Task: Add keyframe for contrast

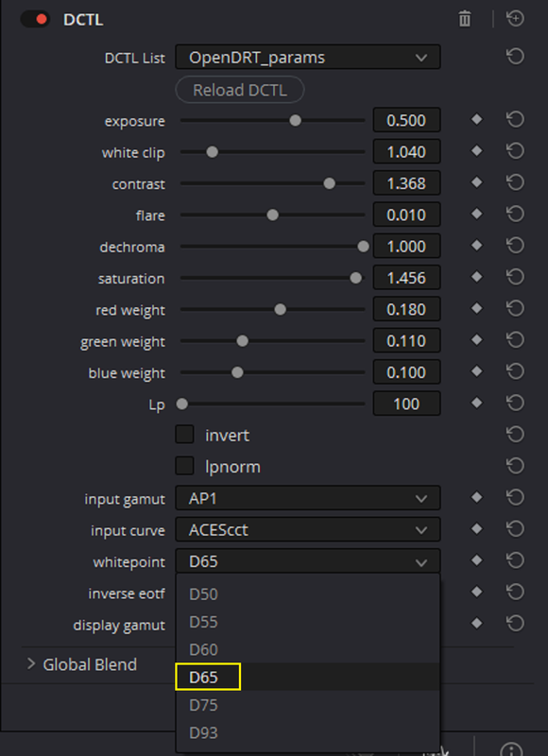Action: click(x=477, y=182)
